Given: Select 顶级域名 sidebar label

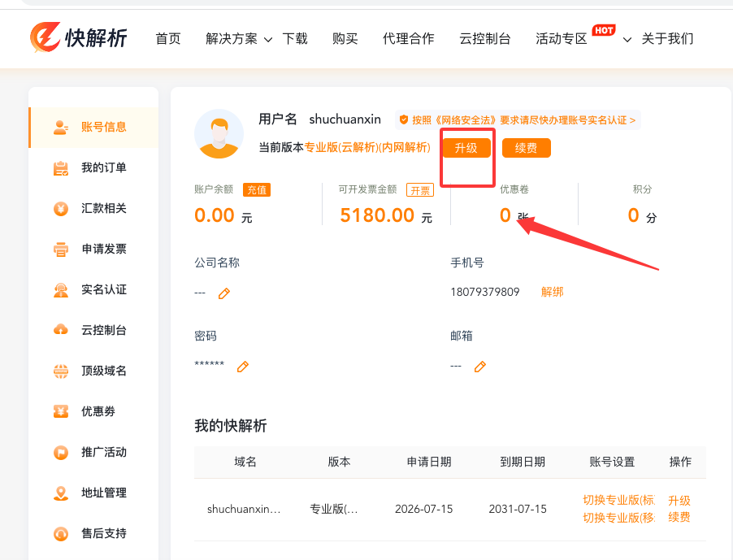Looking at the screenshot, I should 104,371.
